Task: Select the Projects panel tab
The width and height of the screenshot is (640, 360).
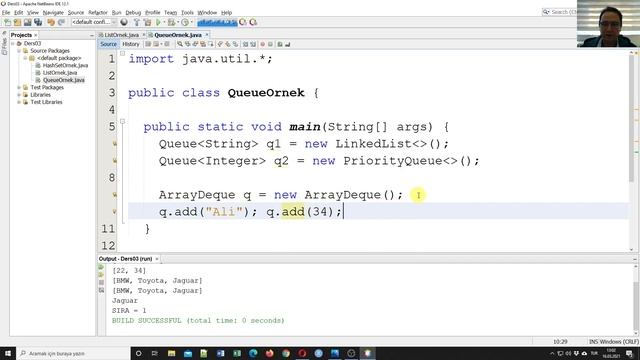Action: click(x=21, y=35)
